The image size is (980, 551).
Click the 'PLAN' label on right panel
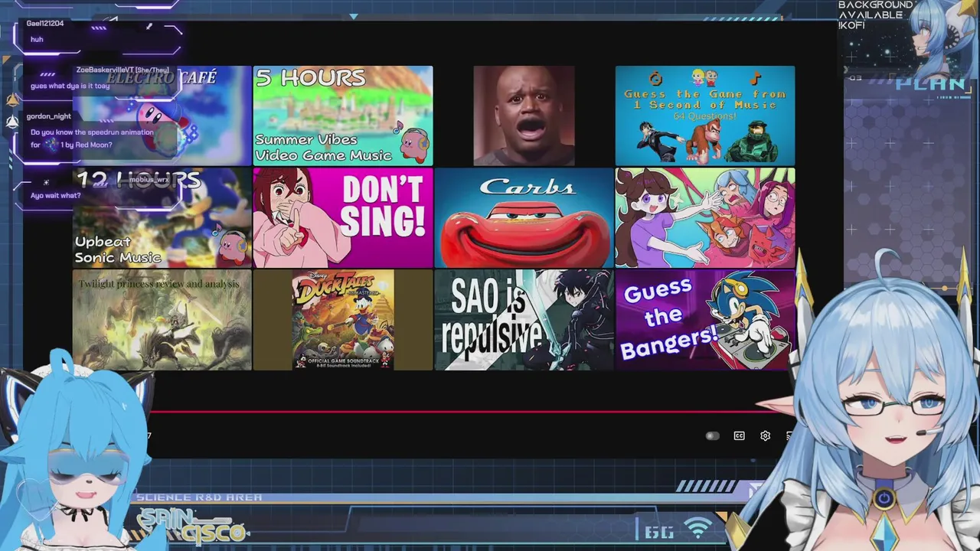click(x=931, y=83)
